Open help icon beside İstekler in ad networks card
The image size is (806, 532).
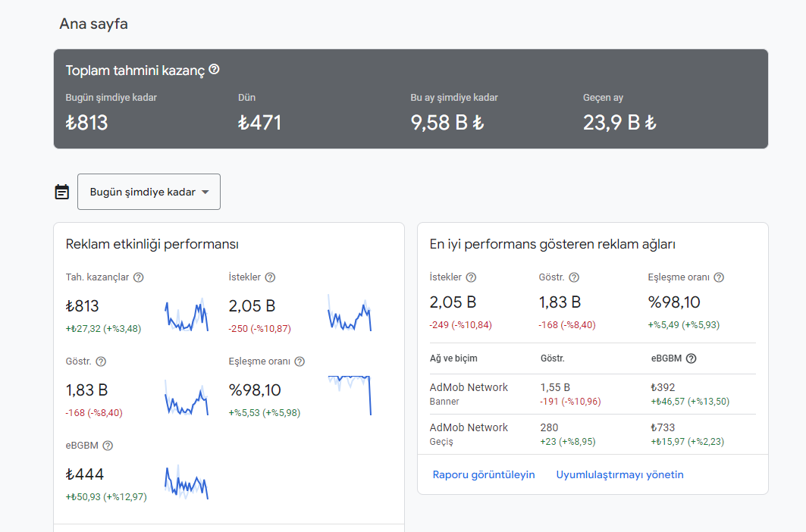click(471, 277)
